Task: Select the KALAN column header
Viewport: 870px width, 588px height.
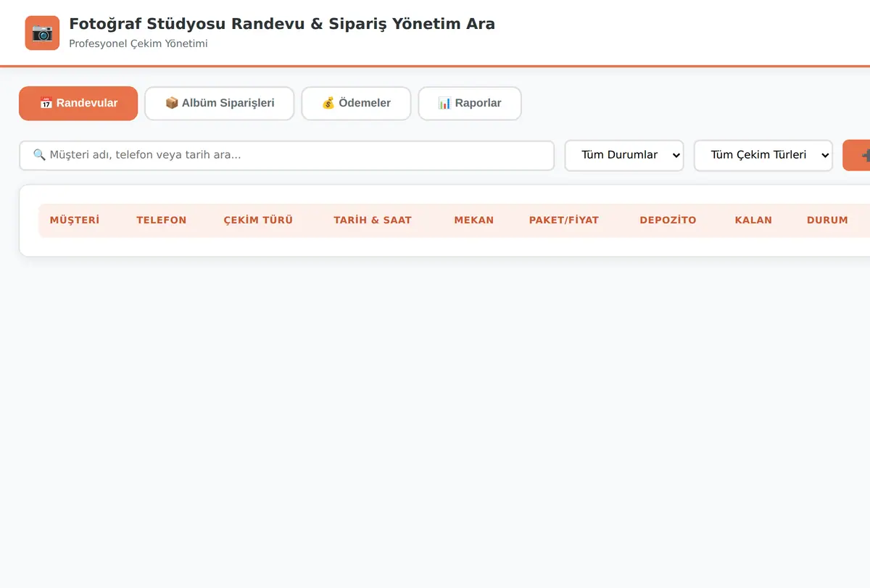Action: pyautogui.click(x=753, y=220)
